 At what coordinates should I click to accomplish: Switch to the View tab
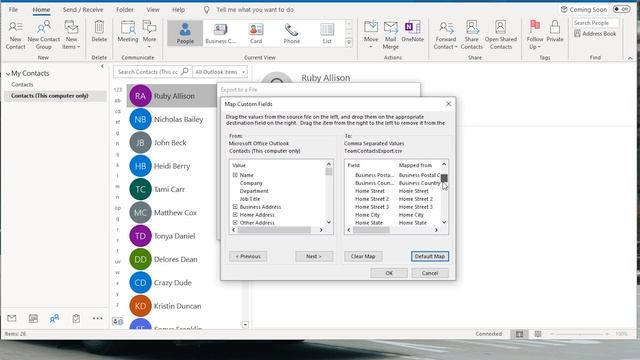[153, 9]
